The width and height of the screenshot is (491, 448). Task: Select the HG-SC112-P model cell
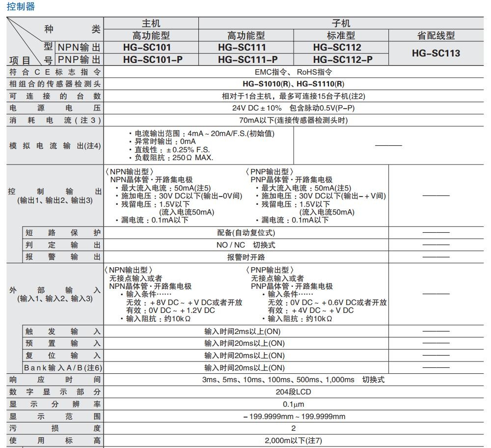tap(341, 59)
